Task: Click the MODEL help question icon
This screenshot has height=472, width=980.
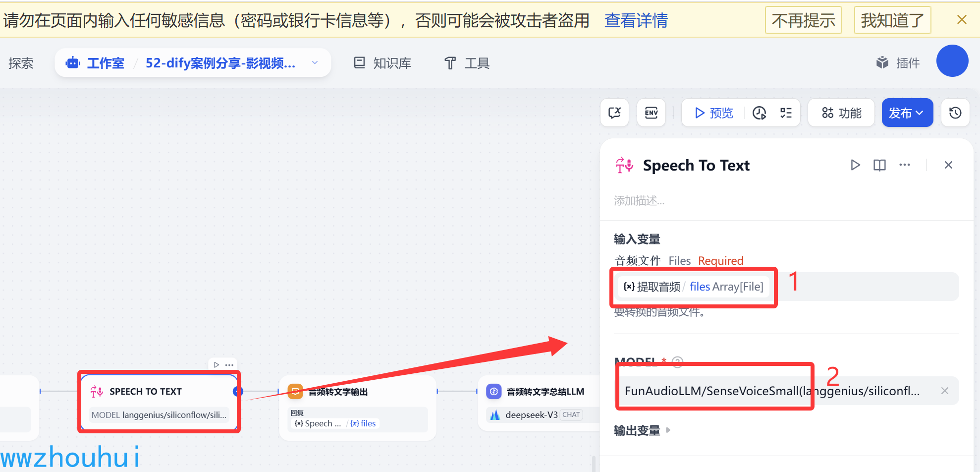Action: (678, 362)
